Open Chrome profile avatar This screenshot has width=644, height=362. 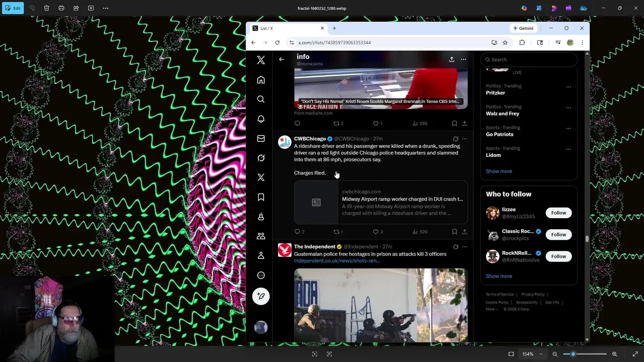coord(570,43)
